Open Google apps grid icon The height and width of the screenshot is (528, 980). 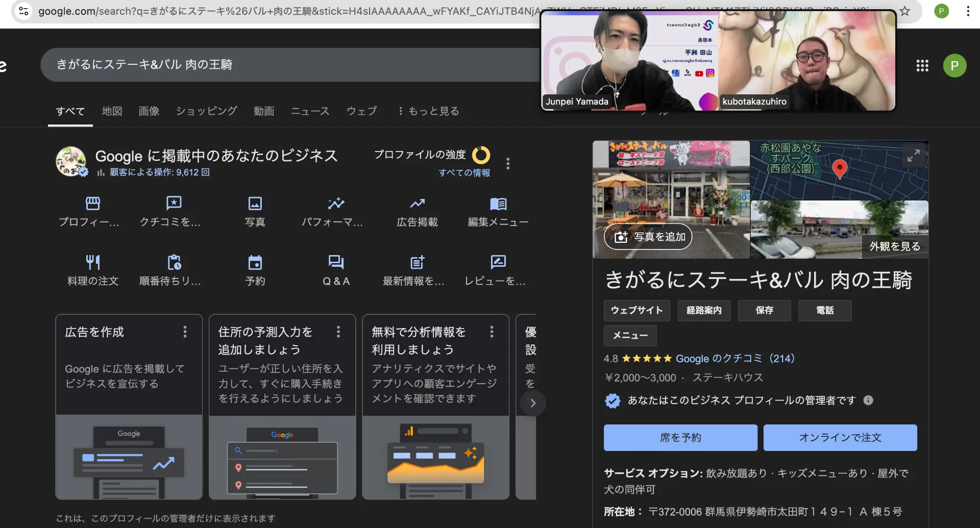pos(922,66)
